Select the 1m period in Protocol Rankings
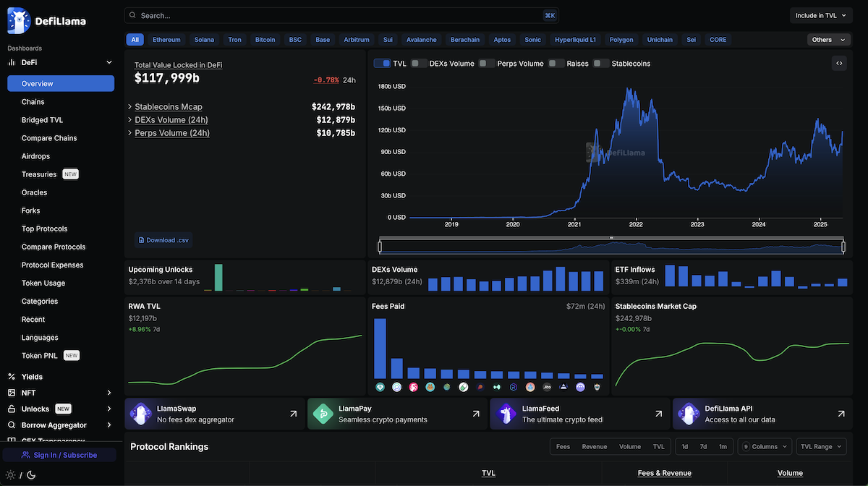The width and height of the screenshot is (868, 486). click(723, 447)
